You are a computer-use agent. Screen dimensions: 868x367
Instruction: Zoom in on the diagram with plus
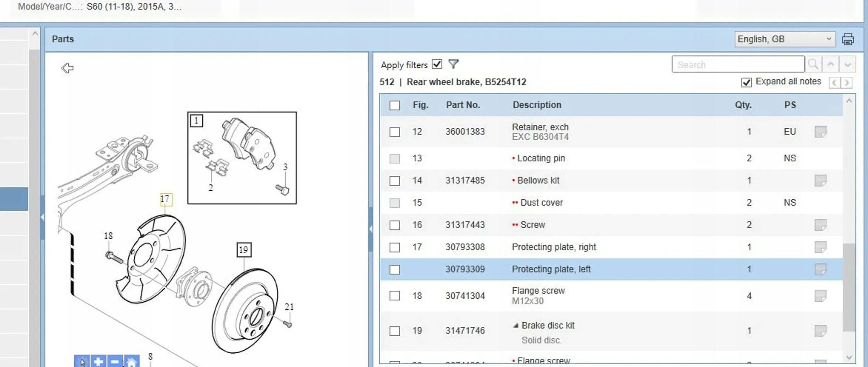(99, 361)
